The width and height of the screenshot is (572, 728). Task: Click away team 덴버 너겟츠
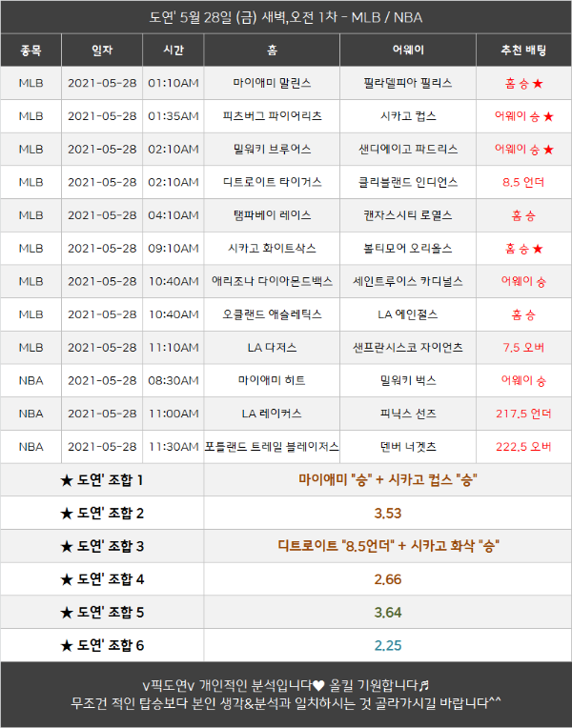click(408, 446)
